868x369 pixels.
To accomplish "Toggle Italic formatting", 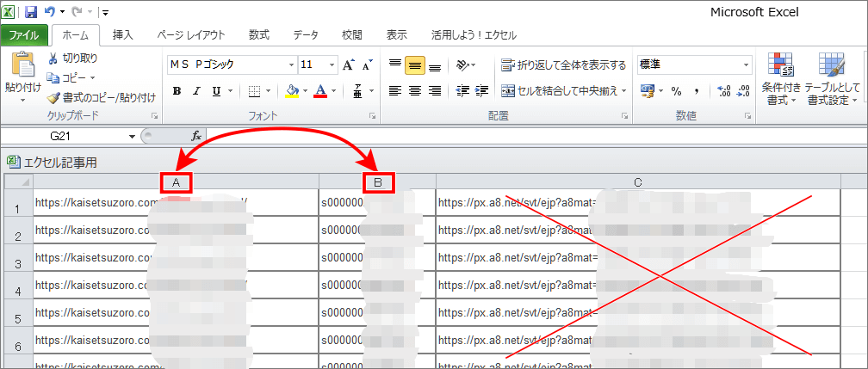I will coord(197,91).
